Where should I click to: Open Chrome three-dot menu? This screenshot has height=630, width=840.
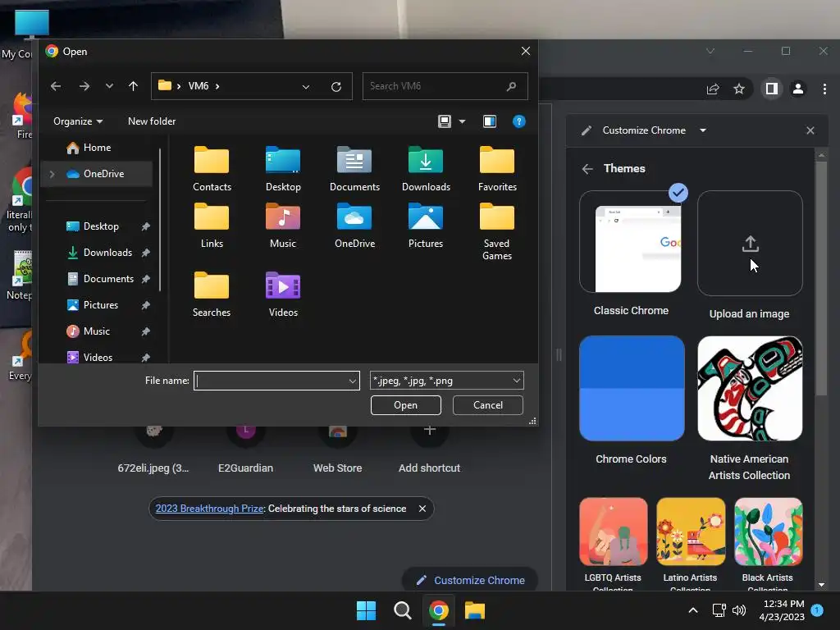coord(824,89)
